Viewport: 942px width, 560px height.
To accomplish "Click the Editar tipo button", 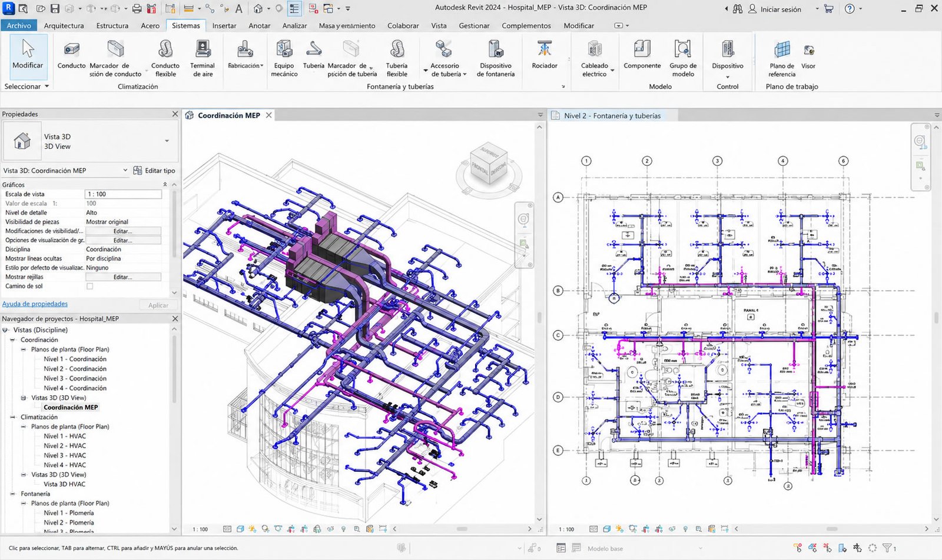I will click(x=154, y=171).
